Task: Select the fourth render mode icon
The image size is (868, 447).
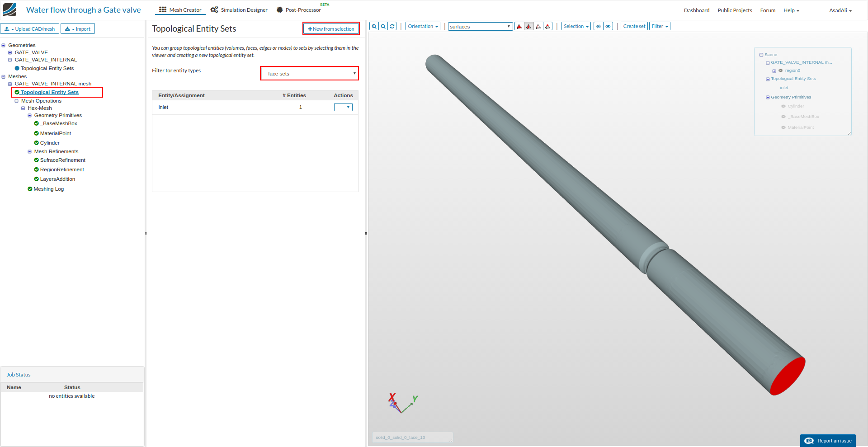Action: (548, 26)
